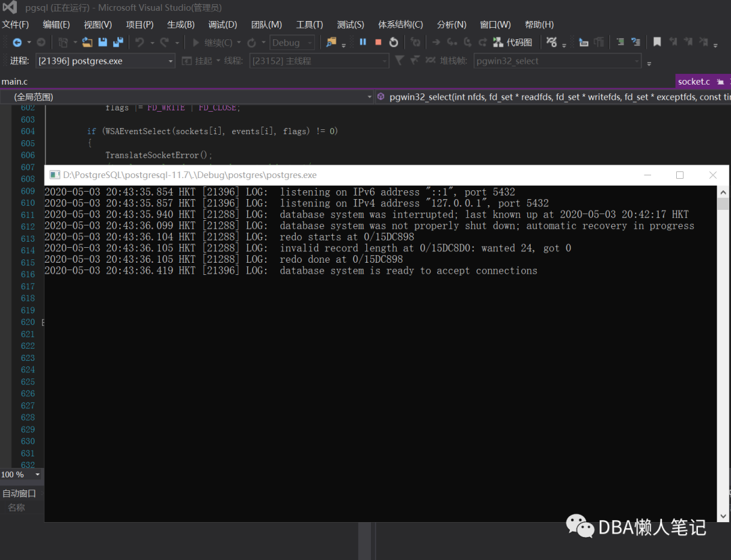Click the function icon before pgwin32_select
The image size is (731, 560).
pos(381,97)
